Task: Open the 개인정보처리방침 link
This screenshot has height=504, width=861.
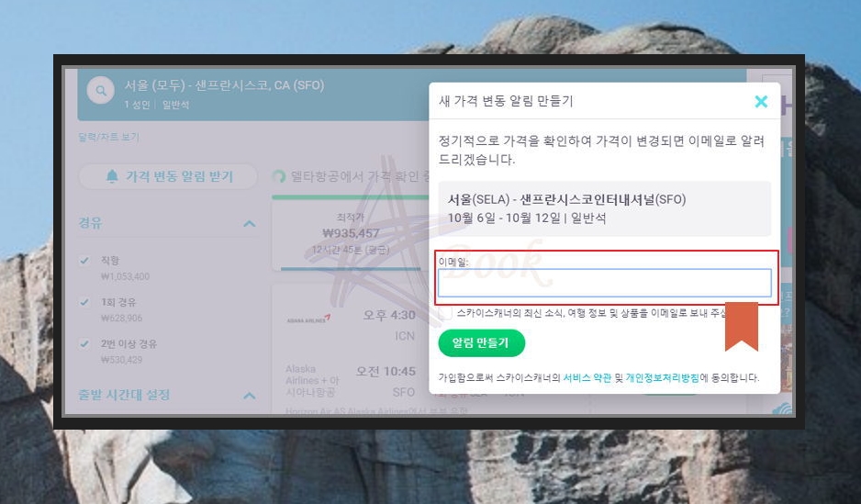Action: tap(662, 377)
